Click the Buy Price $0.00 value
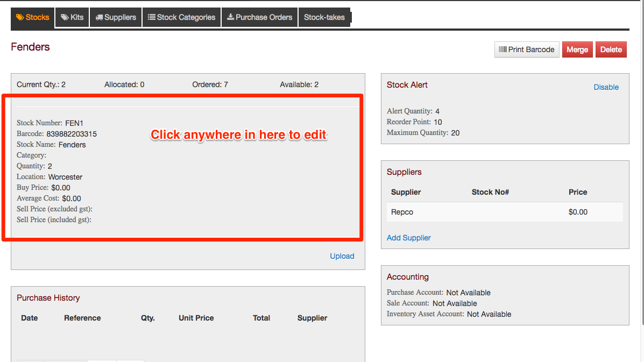The image size is (644, 362). 61,188
